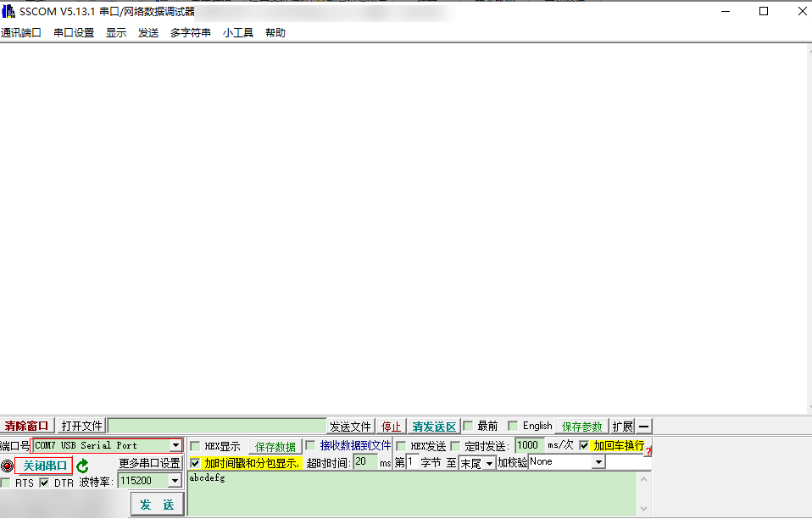The image size is (812, 519).
Task: Expand the baud rate 115200 dropdown
Action: (175, 481)
